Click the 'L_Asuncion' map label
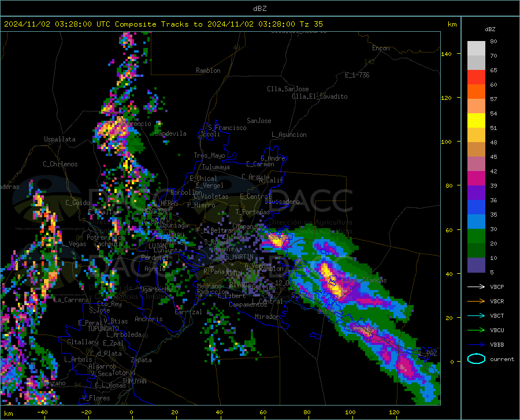Image resolution: width=520 pixels, height=420 pixels. [289, 135]
